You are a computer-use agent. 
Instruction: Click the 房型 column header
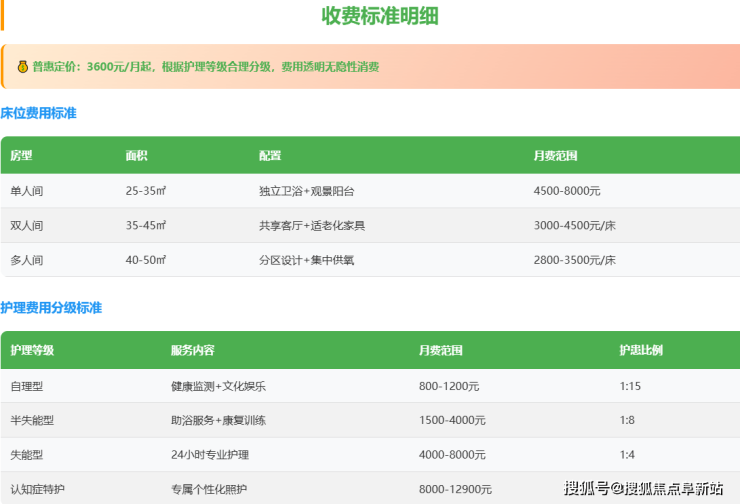(22, 156)
